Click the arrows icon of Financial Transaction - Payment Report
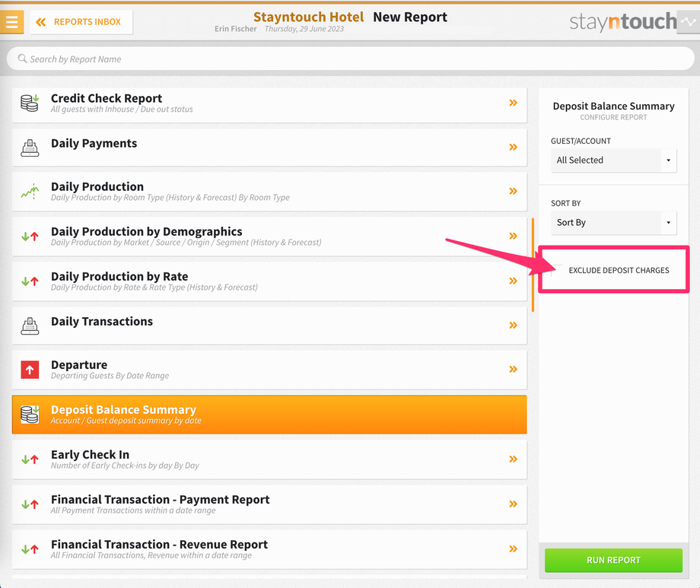This screenshot has width=700, height=588. [x=30, y=504]
